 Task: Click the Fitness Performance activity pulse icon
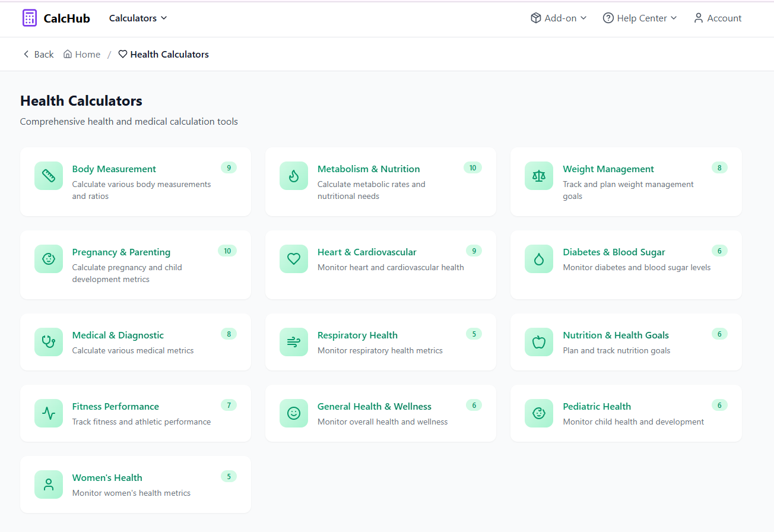click(x=49, y=413)
